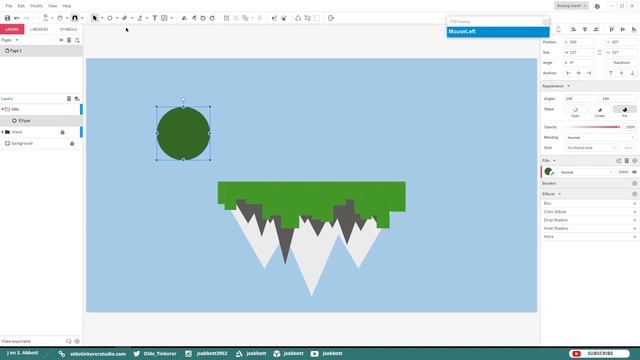Click the Save icon in toolbar
The height and width of the screenshot is (360, 640).
click(7, 18)
